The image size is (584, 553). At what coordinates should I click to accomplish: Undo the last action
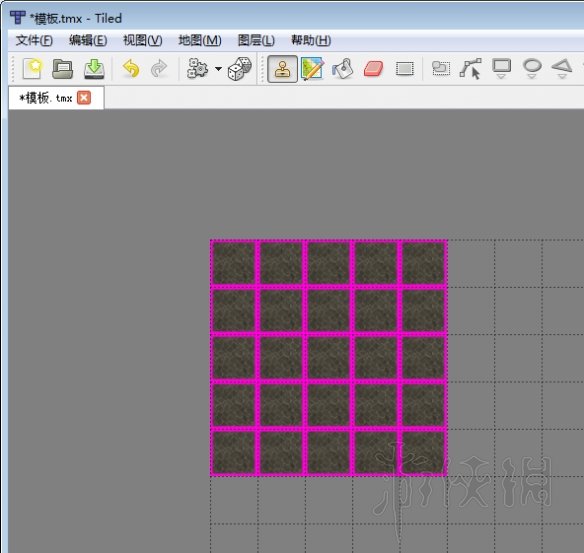pos(131,69)
